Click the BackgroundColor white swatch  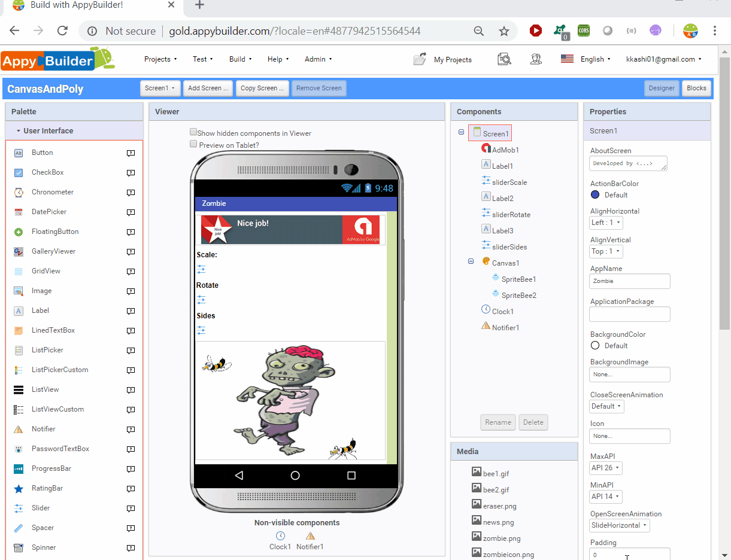(x=595, y=346)
